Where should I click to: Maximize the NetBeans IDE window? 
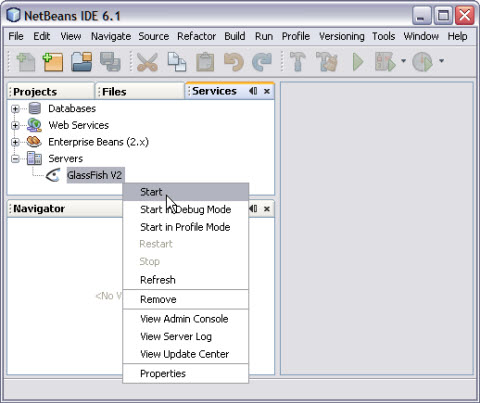(x=443, y=15)
